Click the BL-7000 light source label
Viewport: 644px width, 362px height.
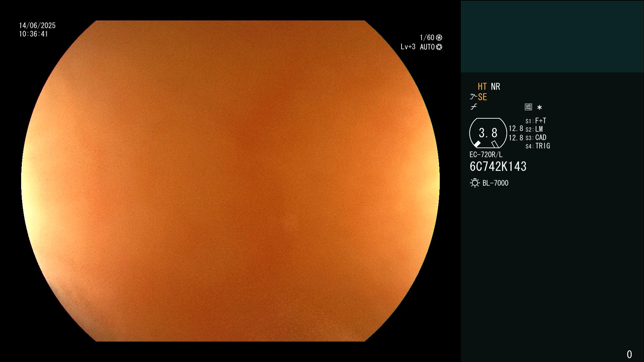(x=495, y=183)
